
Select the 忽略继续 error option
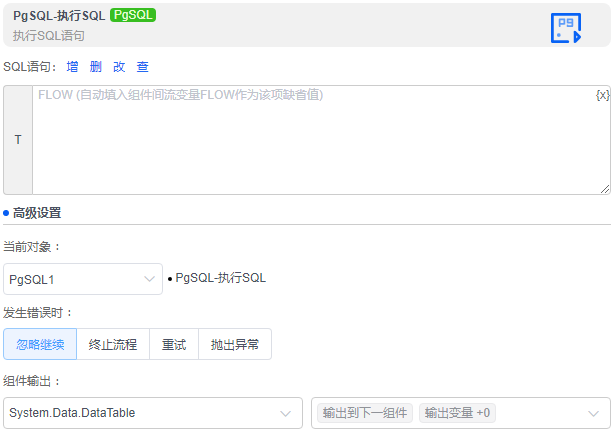click(x=40, y=344)
